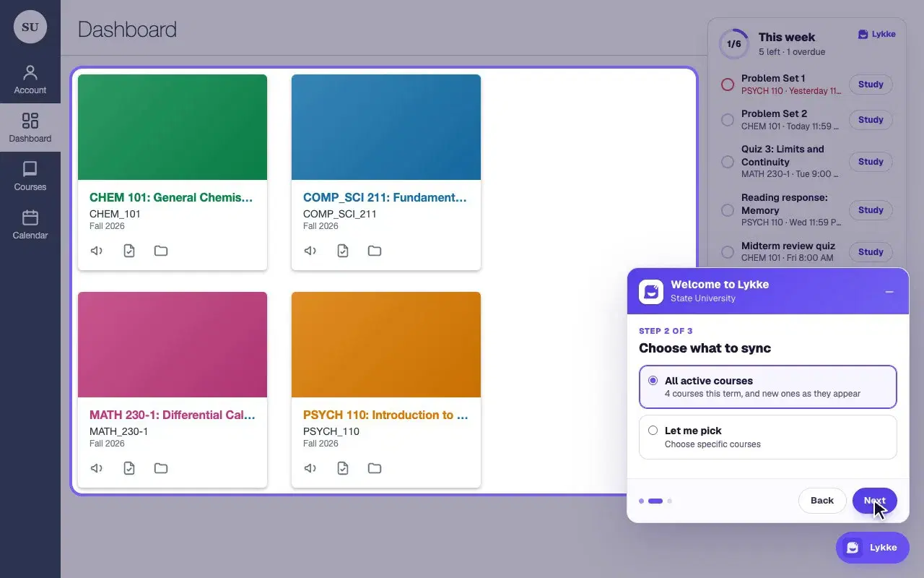Open files folder icon on COMP_SCI 211 card

pyautogui.click(x=375, y=251)
